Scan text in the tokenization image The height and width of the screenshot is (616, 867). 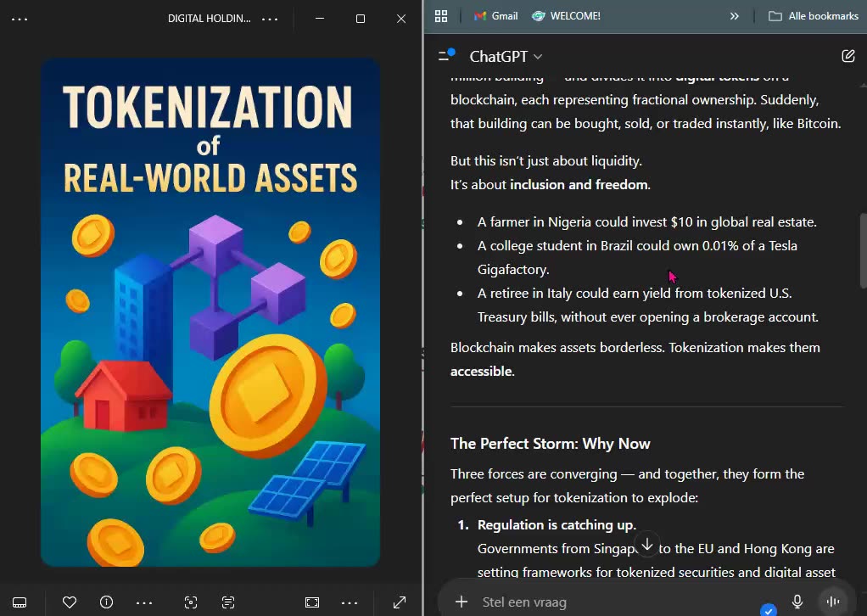pos(228,602)
